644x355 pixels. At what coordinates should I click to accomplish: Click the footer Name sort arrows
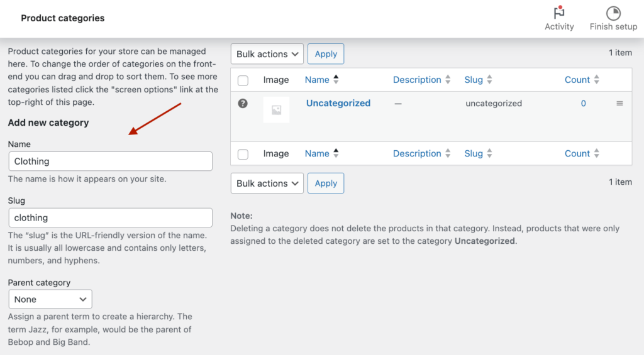point(336,153)
